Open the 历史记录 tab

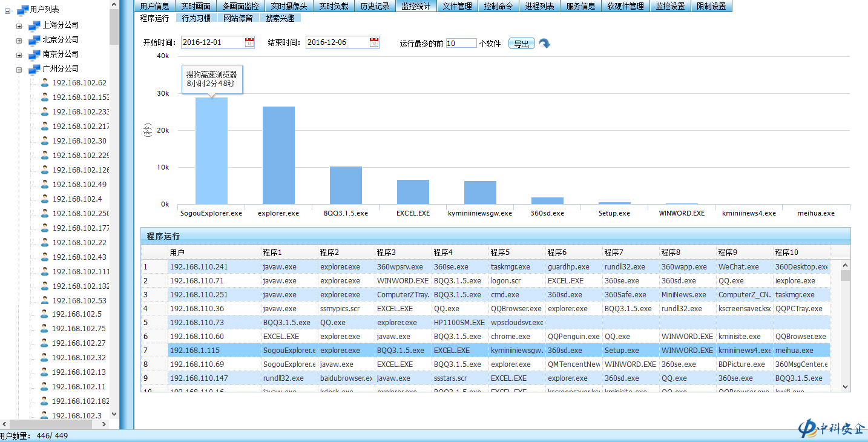coord(375,6)
